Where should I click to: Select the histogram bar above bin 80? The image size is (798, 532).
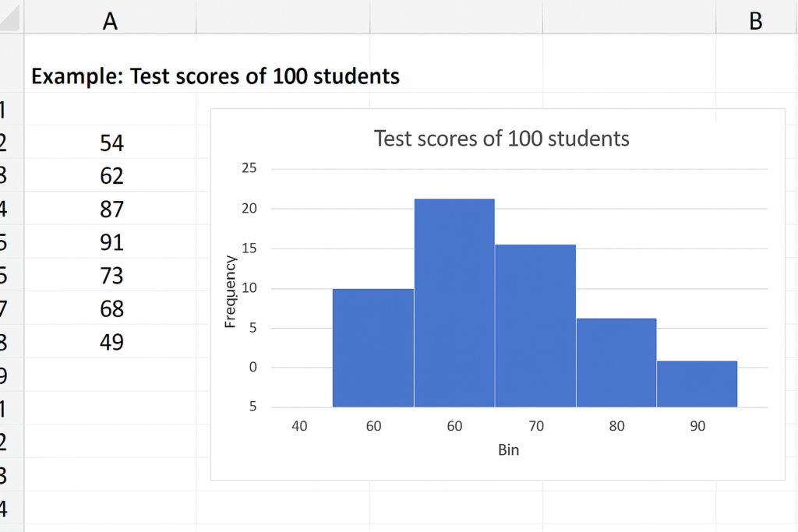[616, 362]
